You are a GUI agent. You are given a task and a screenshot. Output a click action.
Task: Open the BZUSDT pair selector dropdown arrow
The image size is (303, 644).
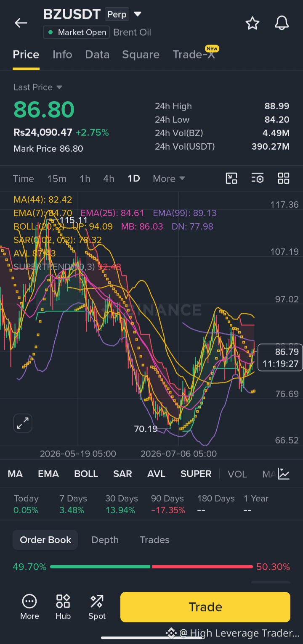(138, 14)
